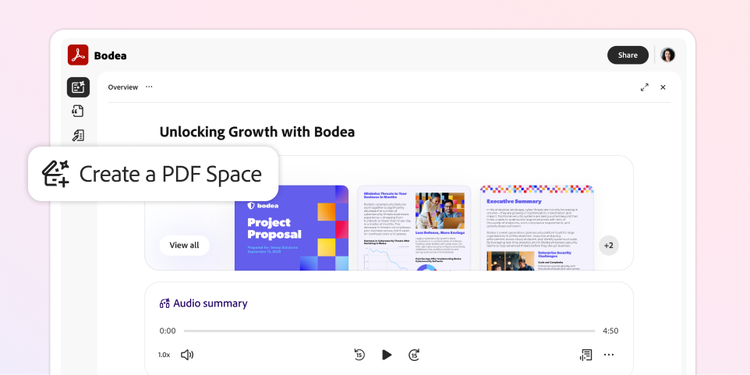Click the Share button

click(x=628, y=55)
